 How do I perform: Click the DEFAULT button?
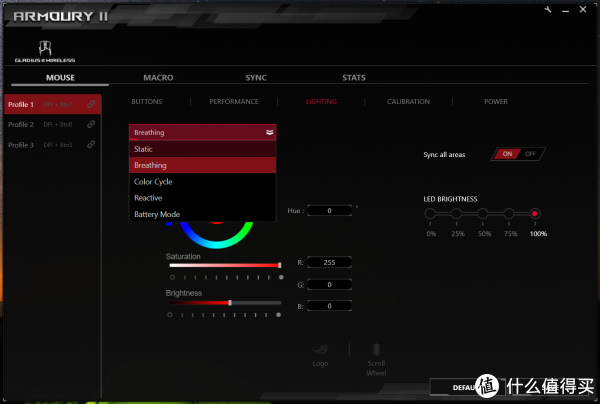[468, 387]
